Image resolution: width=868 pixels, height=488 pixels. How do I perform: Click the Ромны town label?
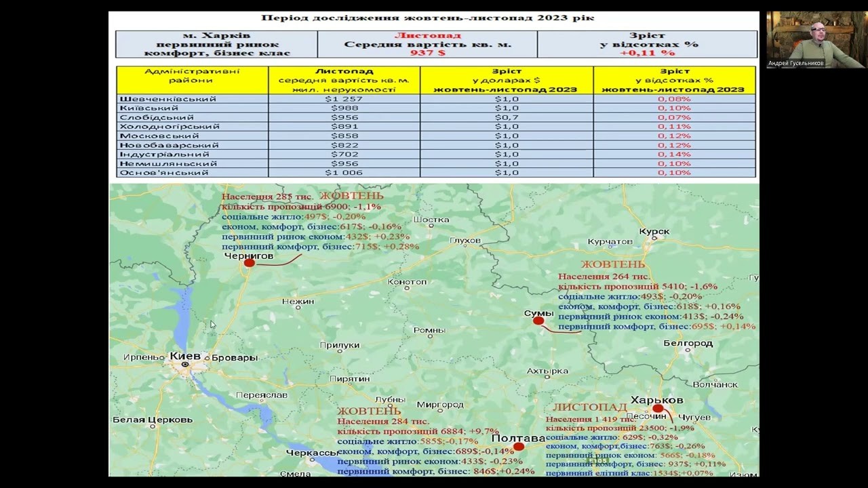(429, 331)
